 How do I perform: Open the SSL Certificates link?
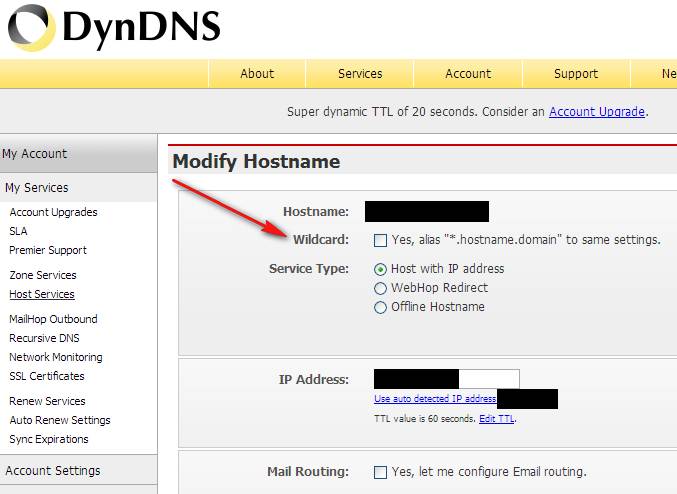(x=47, y=376)
